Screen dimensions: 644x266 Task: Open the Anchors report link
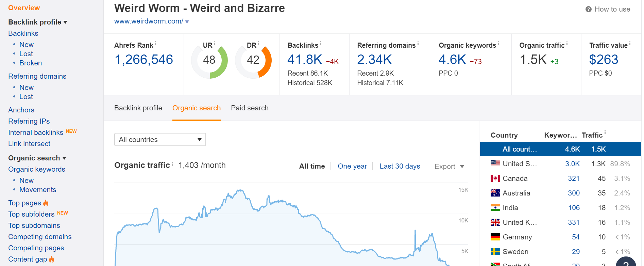pos(21,110)
